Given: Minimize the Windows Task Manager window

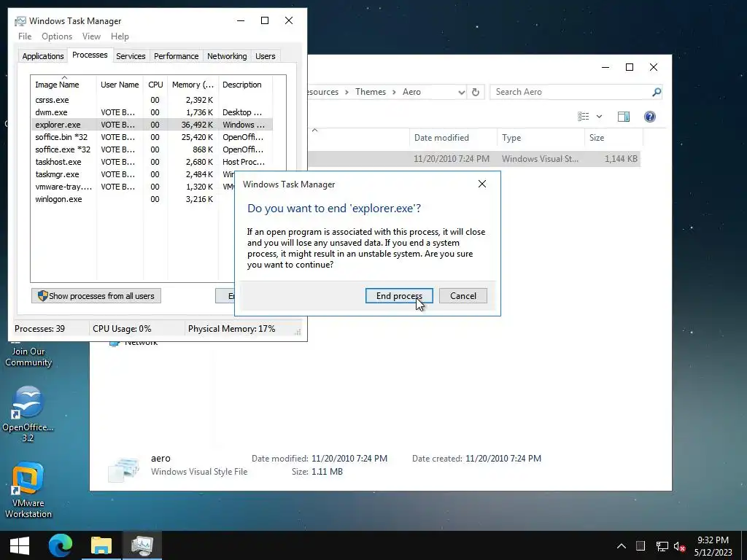Looking at the screenshot, I should (x=241, y=20).
